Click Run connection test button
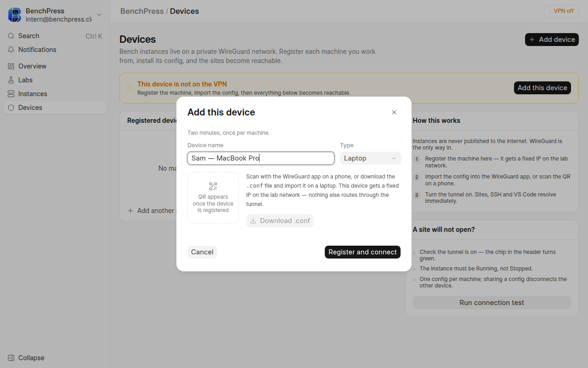The height and width of the screenshot is (368, 588). click(x=492, y=303)
